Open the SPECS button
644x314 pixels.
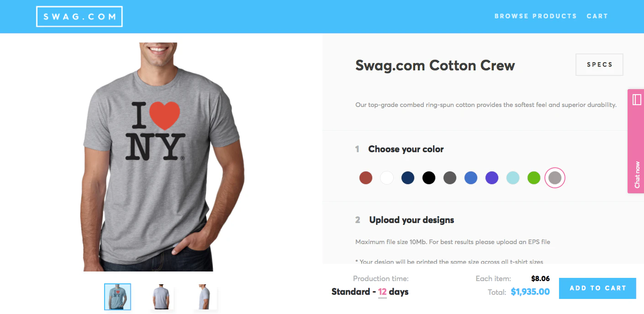pyautogui.click(x=599, y=64)
